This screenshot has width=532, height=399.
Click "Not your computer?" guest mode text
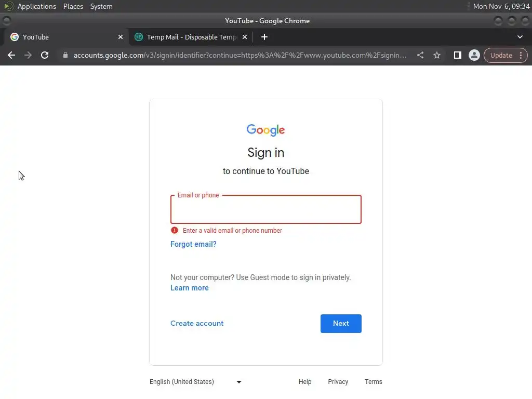261,277
